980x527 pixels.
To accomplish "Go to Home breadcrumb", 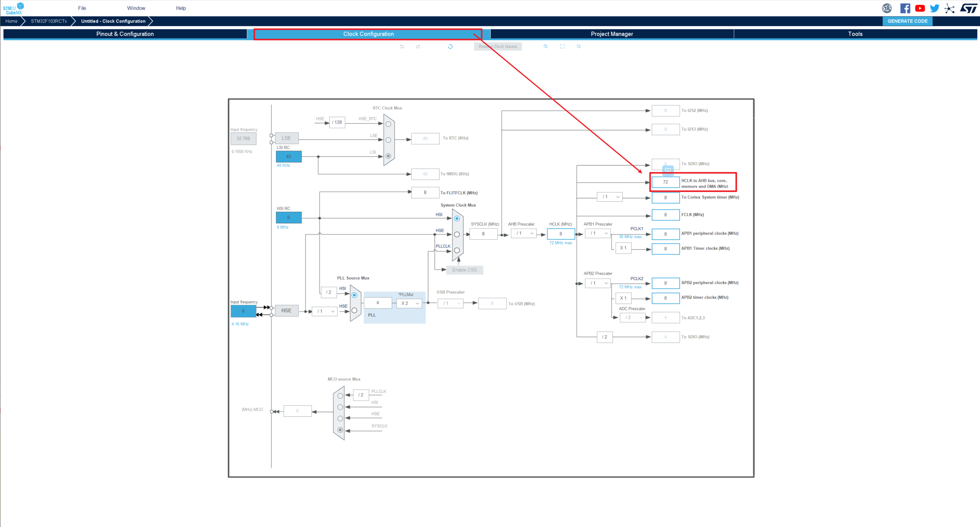I will point(11,21).
